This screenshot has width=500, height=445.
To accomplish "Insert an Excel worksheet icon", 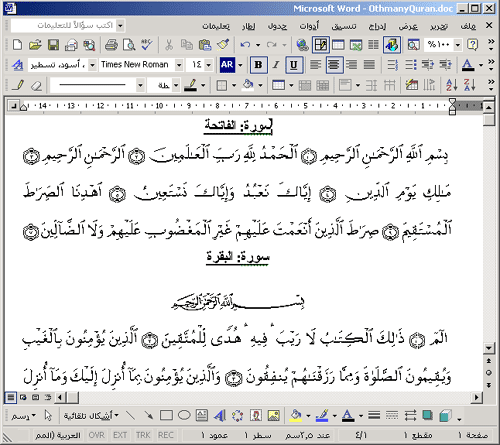I will coord(356,45).
